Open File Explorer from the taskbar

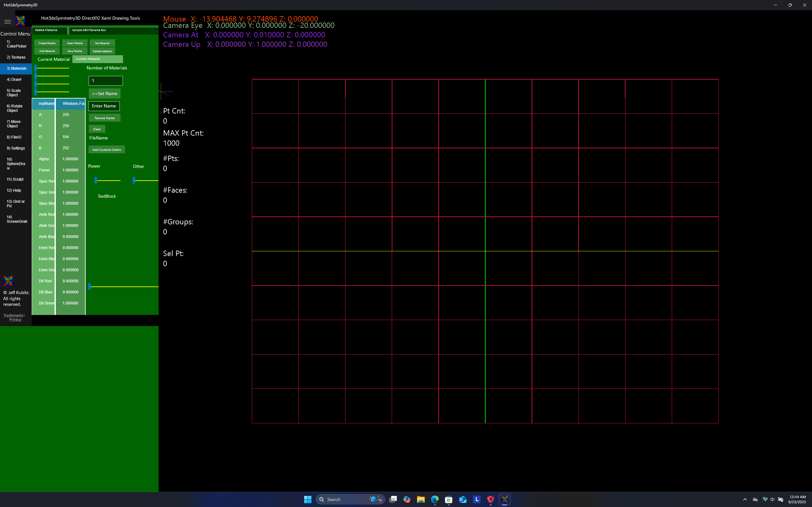(421, 499)
